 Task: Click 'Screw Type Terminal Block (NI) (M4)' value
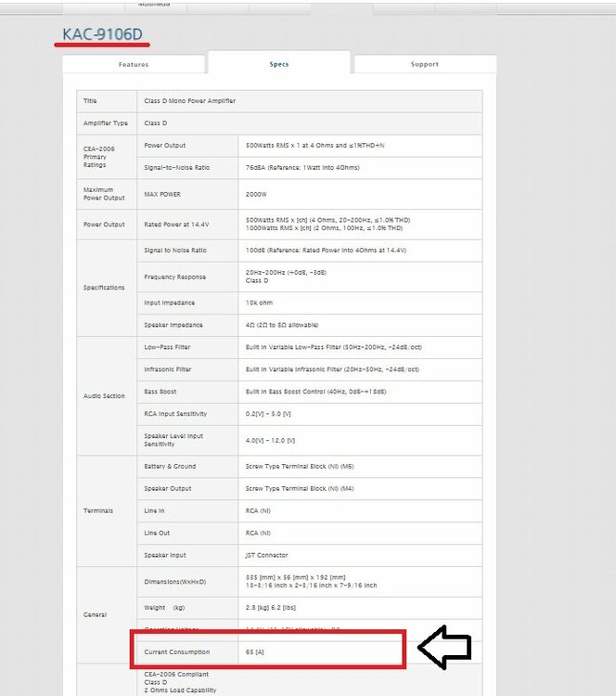[x=300, y=488]
